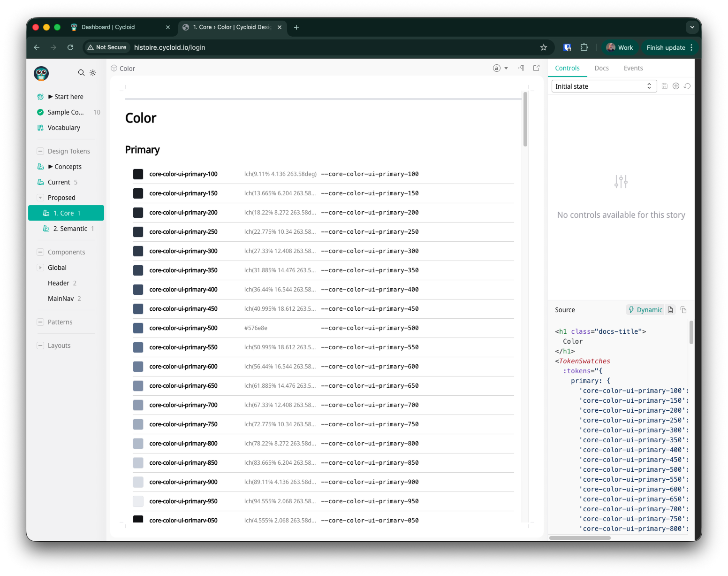
Task: Click the Finish update button
Action: [x=666, y=47]
